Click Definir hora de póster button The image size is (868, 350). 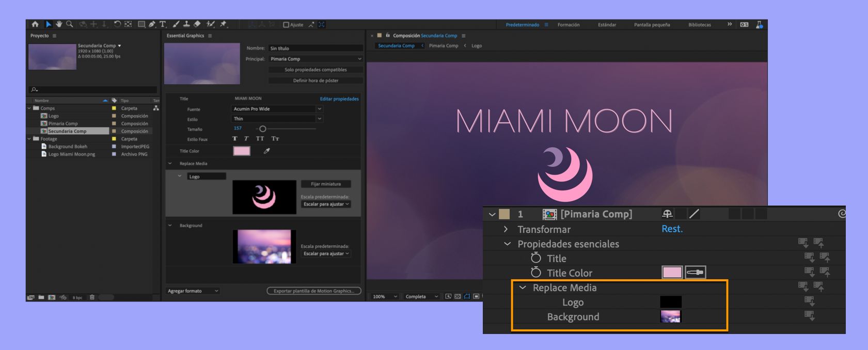[316, 81]
